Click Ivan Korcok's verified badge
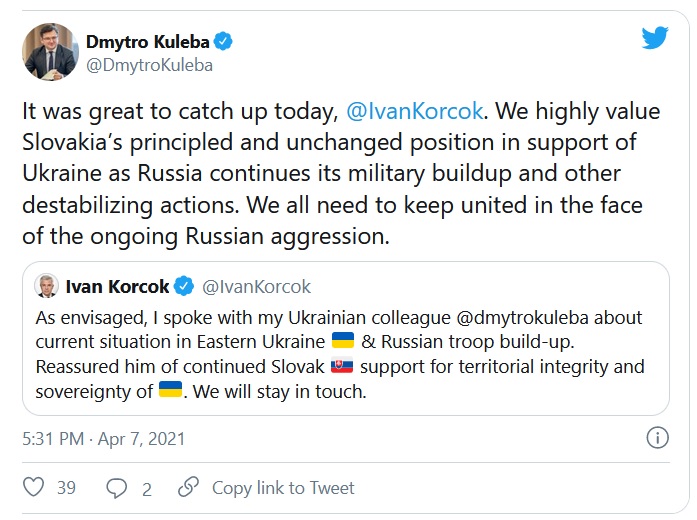Screen dimensions: 697x520 point(184,287)
